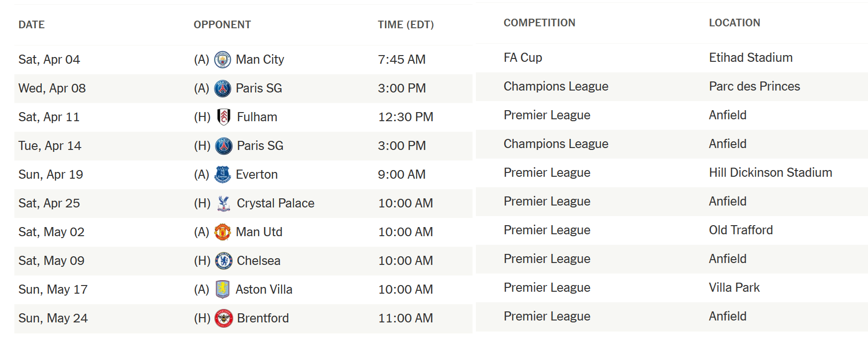Image resolution: width=868 pixels, height=343 pixels.
Task: Click the Paris SG crest on Apr 14
Action: click(x=224, y=146)
